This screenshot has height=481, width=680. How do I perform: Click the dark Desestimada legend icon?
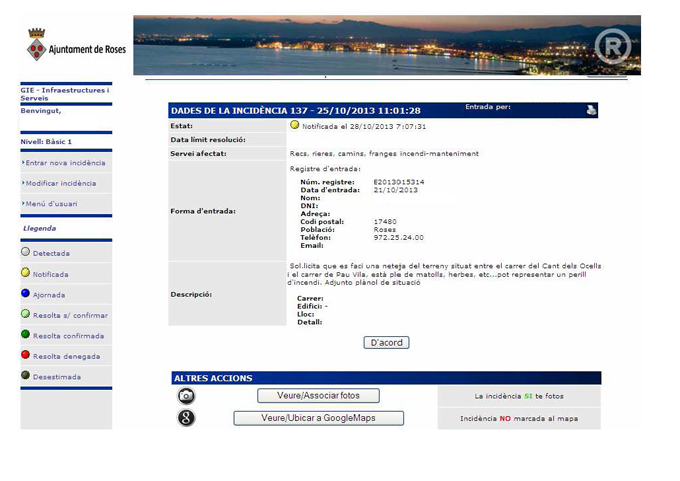pyautogui.click(x=26, y=376)
